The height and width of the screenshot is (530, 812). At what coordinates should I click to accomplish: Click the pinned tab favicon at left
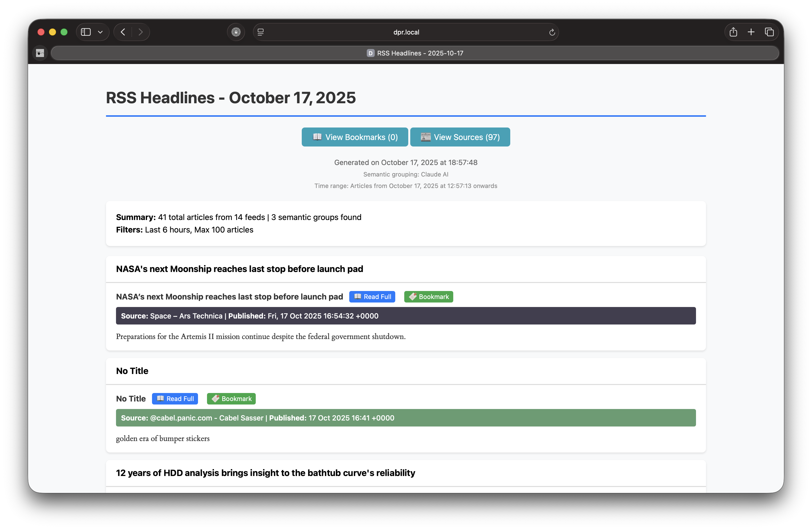(40, 53)
